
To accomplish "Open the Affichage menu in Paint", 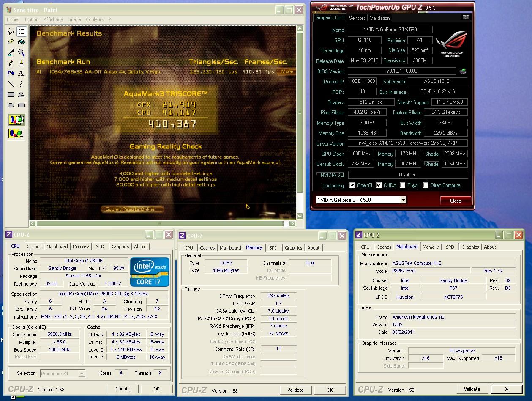I will point(53,19).
